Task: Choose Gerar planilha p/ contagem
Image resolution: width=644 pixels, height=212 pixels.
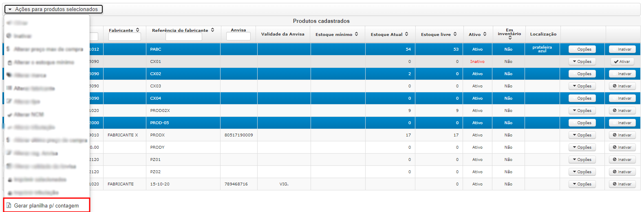Action: (46, 205)
